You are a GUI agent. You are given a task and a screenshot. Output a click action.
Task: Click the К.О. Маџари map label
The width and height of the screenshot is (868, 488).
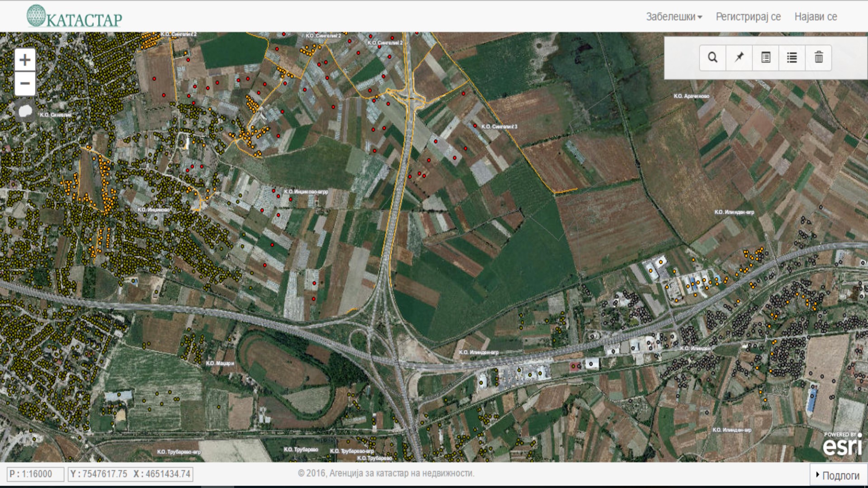click(x=220, y=363)
